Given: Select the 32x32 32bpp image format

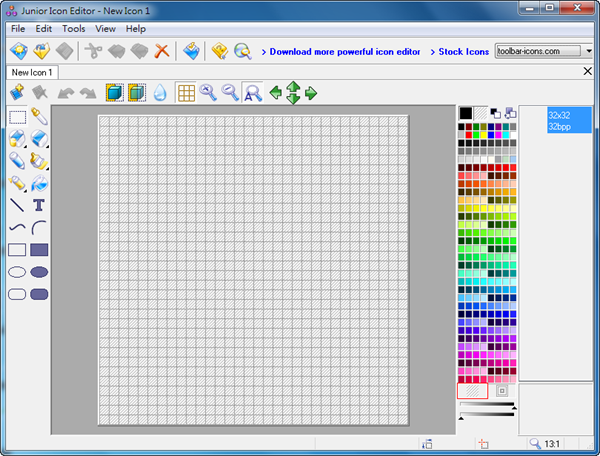Looking at the screenshot, I should click(558, 121).
